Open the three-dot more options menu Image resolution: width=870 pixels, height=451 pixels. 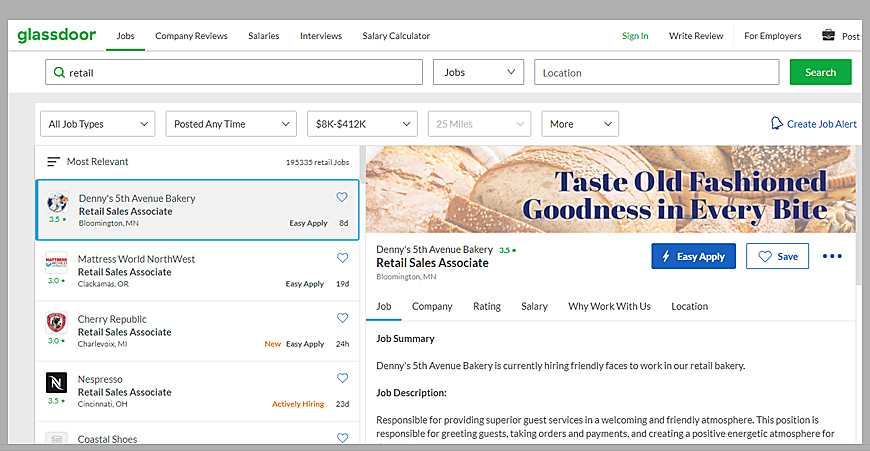point(832,256)
